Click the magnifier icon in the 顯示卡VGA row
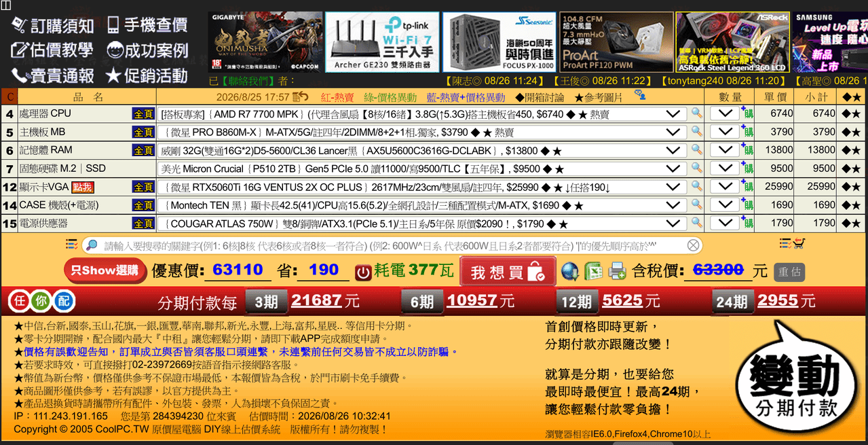This screenshot has height=445, width=868. [696, 187]
